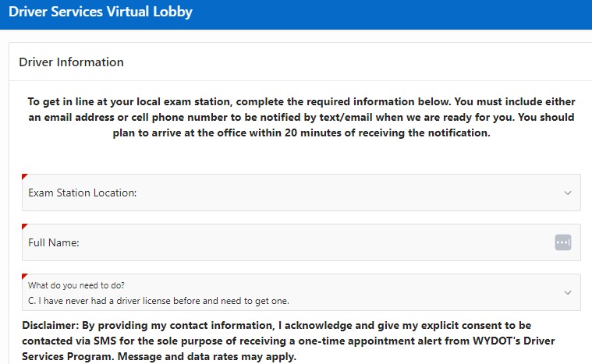Click the Full Name label text

coord(54,242)
